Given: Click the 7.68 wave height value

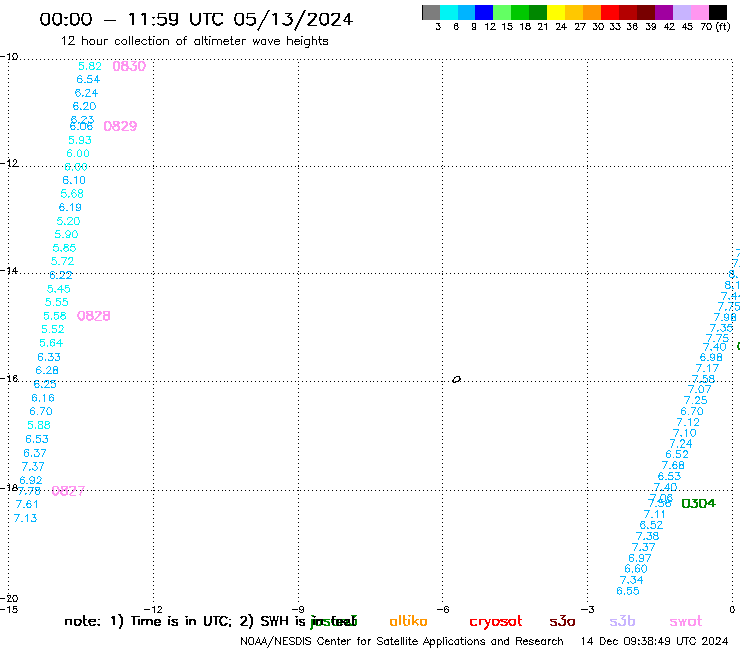Looking at the screenshot, I should [x=673, y=465].
